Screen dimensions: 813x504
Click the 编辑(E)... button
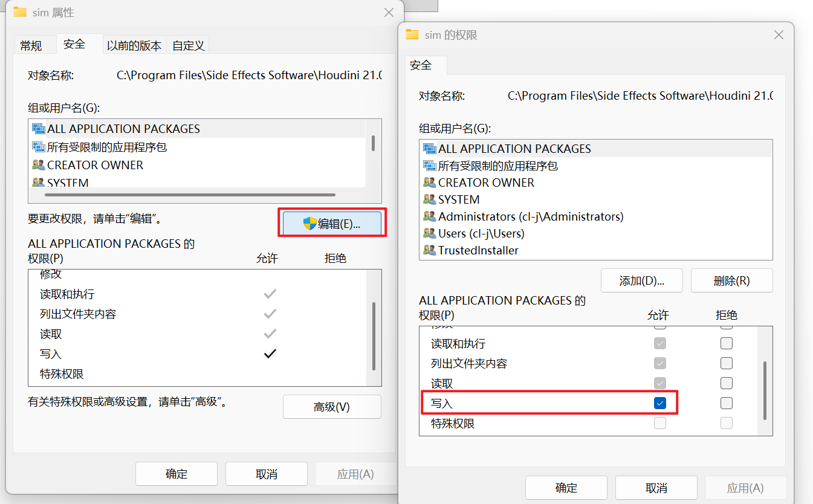pyautogui.click(x=331, y=224)
